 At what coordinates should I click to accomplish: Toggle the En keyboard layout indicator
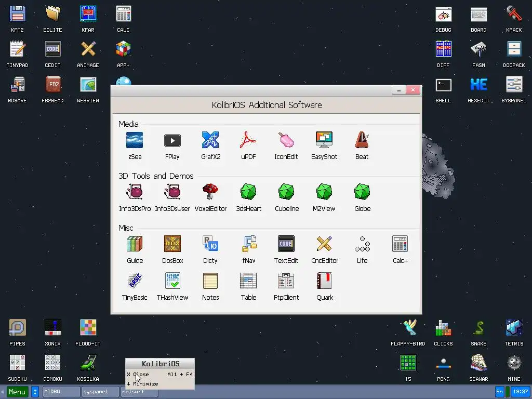tap(499, 392)
